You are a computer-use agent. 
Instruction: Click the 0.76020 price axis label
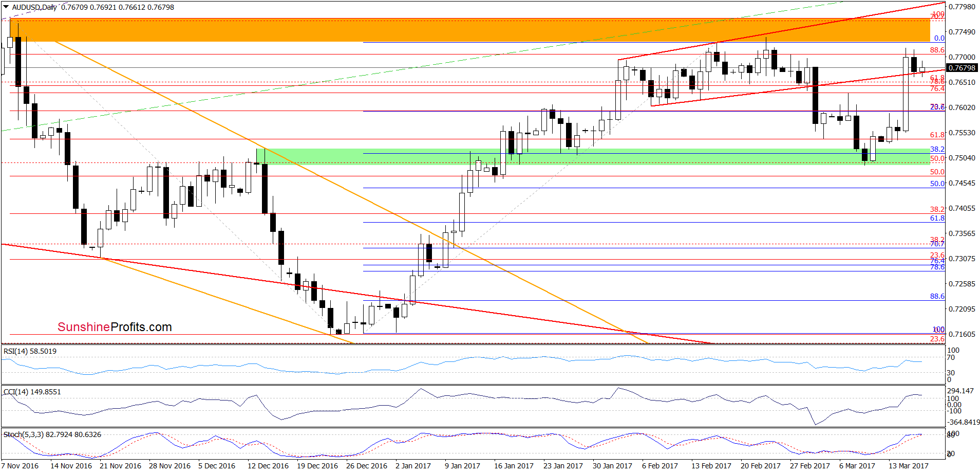(x=962, y=107)
